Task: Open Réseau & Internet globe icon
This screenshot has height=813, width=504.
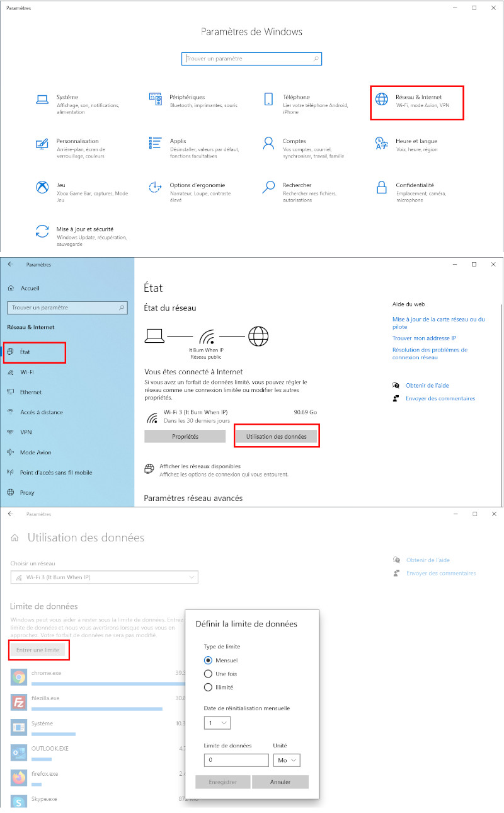Action: point(382,100)
